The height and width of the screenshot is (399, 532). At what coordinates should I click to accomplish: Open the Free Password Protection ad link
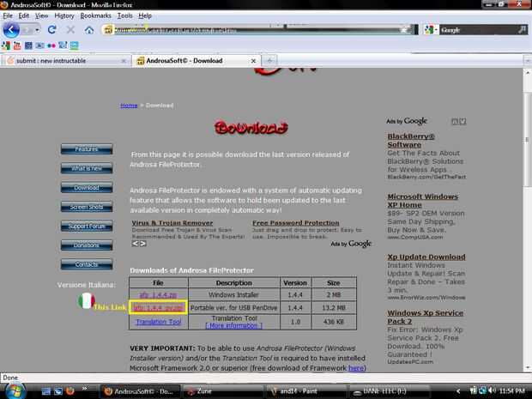tap(295, 223)
